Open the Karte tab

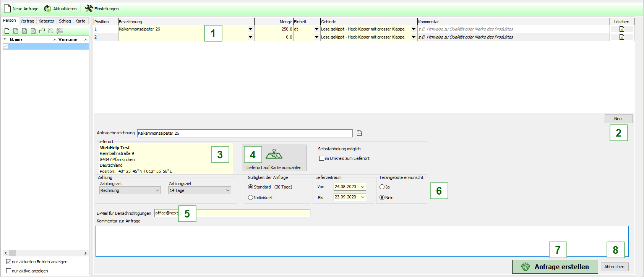pyautogui.click(x=80, y=21)
